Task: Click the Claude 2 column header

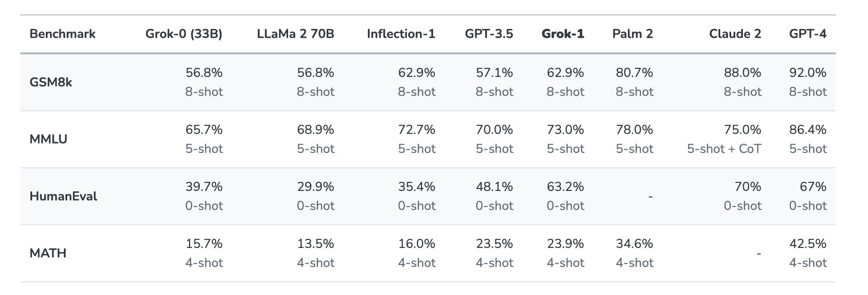Action: pos(735,34)
